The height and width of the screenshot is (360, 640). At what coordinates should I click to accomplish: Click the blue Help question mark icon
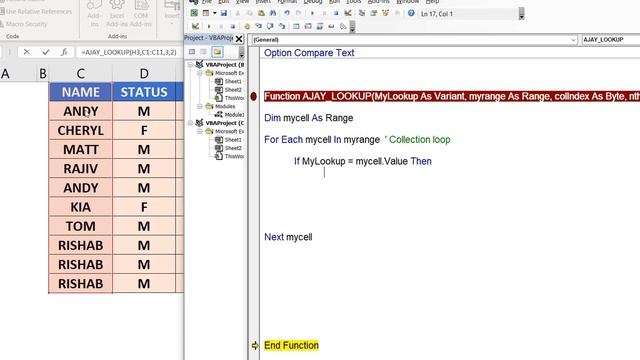pos(411,13)
